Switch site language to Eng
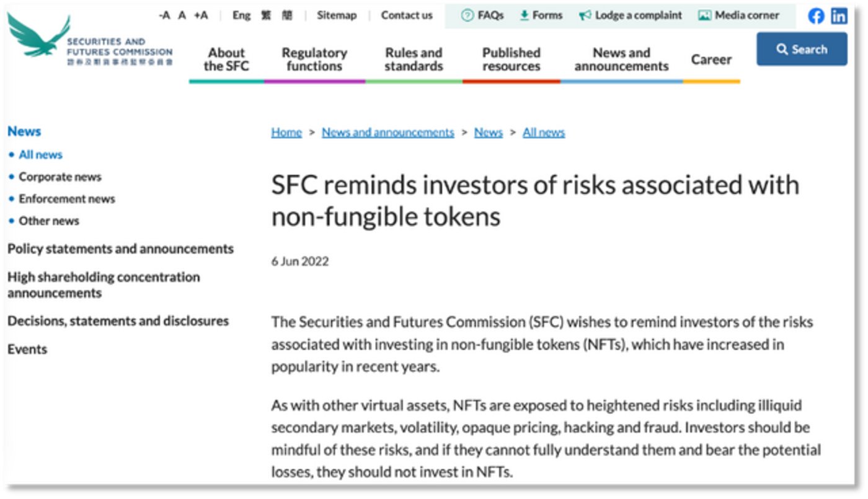The width and height of the screenshot is (868, 499). 241,15
